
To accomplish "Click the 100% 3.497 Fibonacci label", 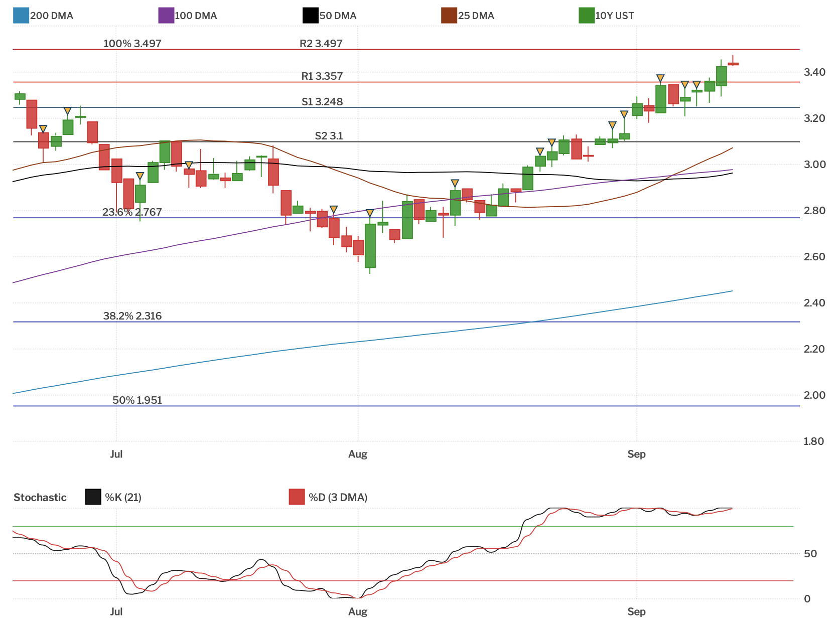I will (132, 44).
